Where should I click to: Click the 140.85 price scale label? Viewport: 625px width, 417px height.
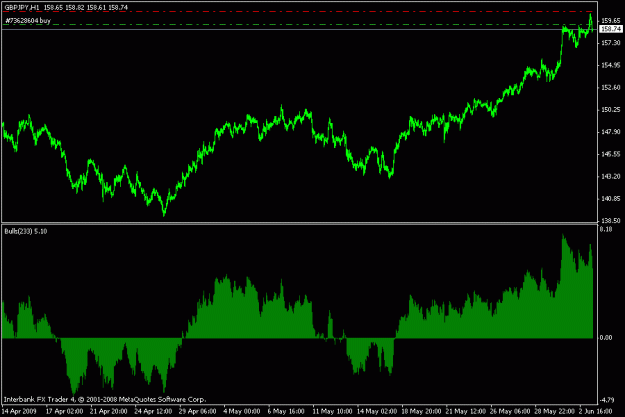[x=611, y=199]
